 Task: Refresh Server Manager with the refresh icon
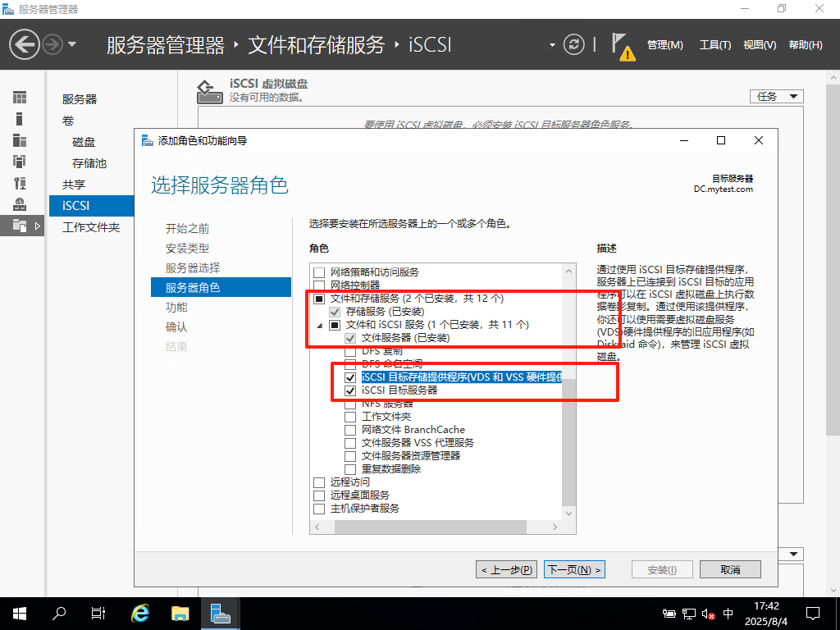(x=573, y=44)
